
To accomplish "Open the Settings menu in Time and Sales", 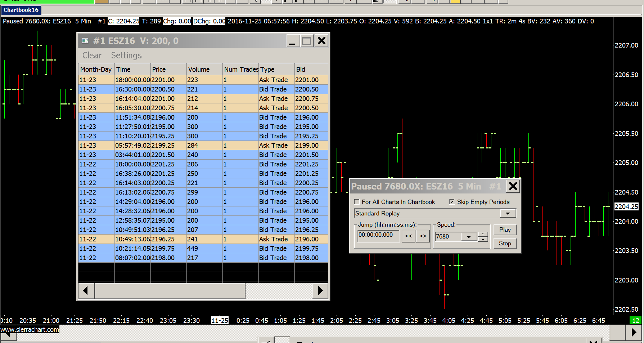I will (126, 55).
